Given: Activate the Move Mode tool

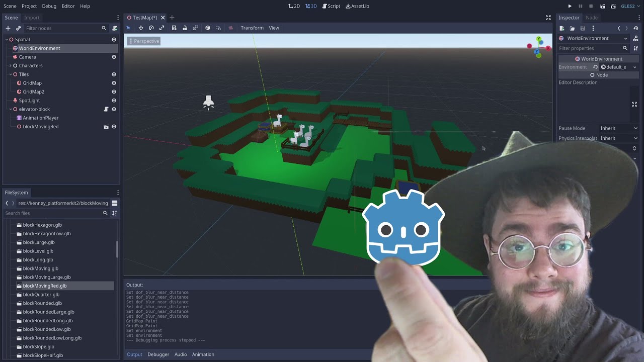Looking at the screenshot, I should (141, 28).
